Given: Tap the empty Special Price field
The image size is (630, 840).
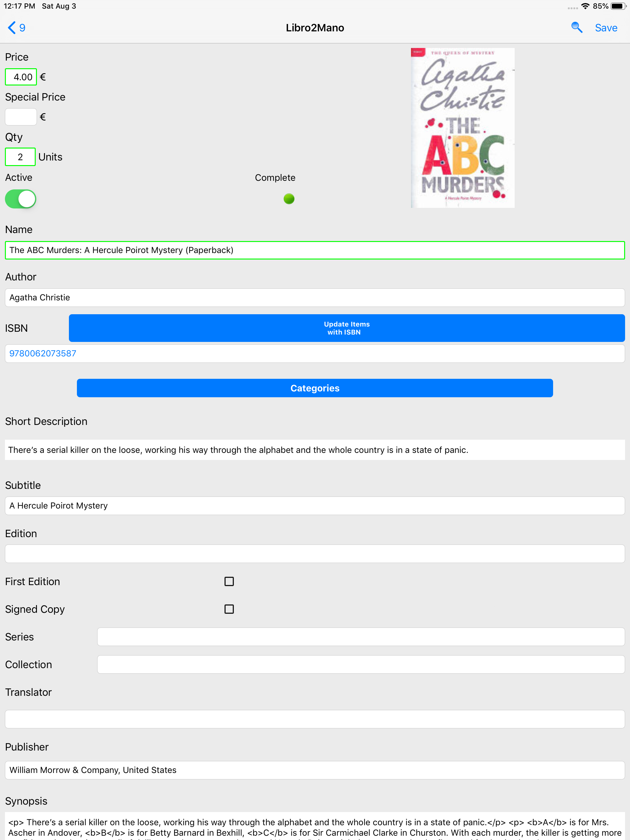Looking at the screenshot, I should (x=21, y=117).
